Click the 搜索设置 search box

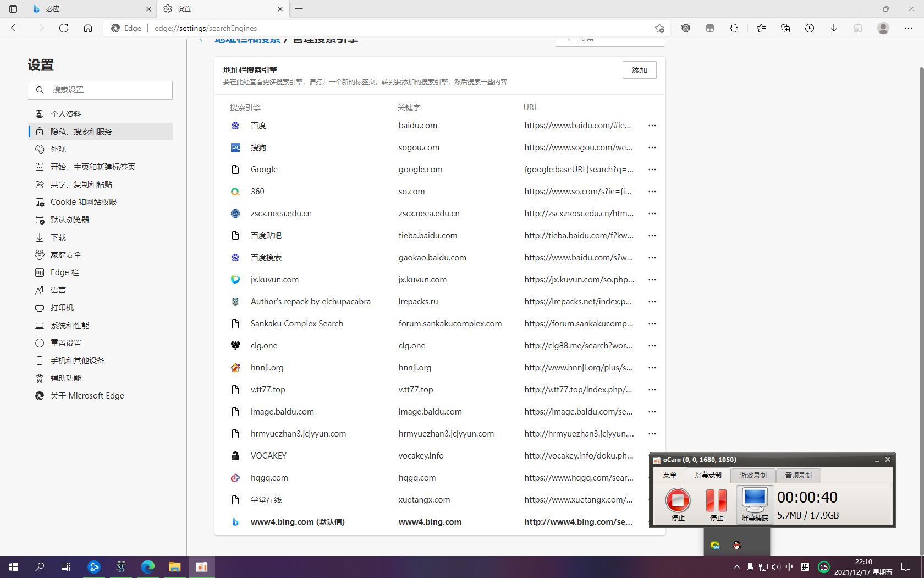tap(100, 90)
